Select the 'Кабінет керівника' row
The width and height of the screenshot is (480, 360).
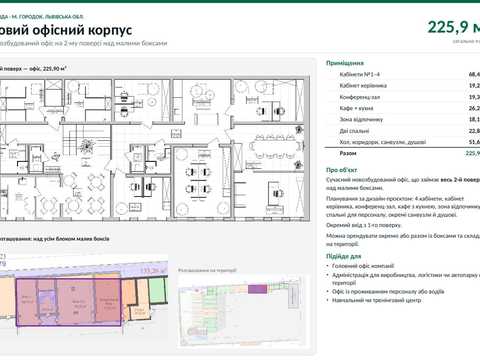tap(403, 86)
